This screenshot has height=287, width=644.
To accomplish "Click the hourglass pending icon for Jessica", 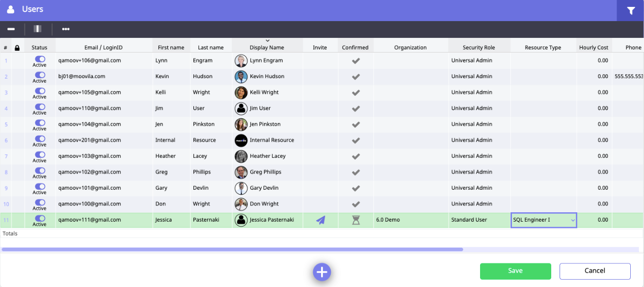I will click(356, 220).
